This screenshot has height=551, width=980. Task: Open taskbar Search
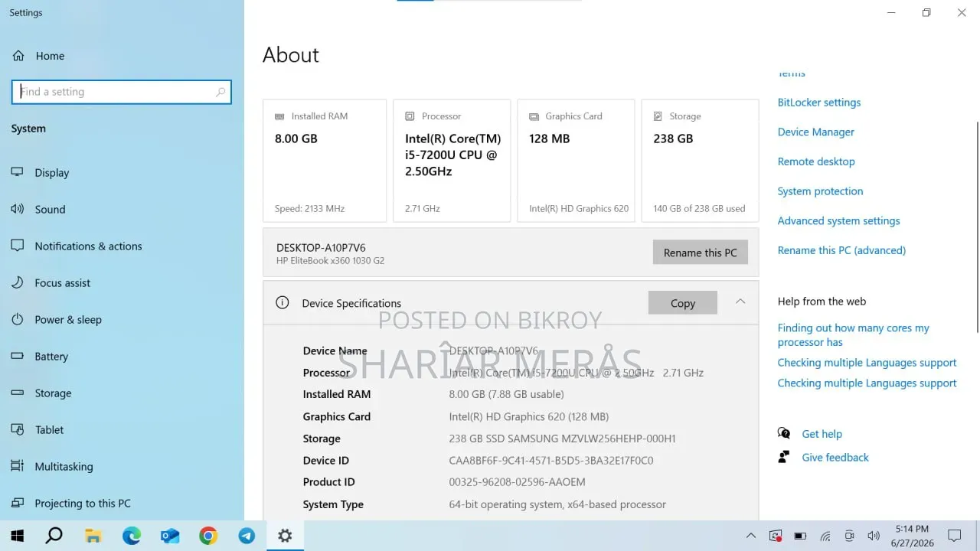[54, 536]
